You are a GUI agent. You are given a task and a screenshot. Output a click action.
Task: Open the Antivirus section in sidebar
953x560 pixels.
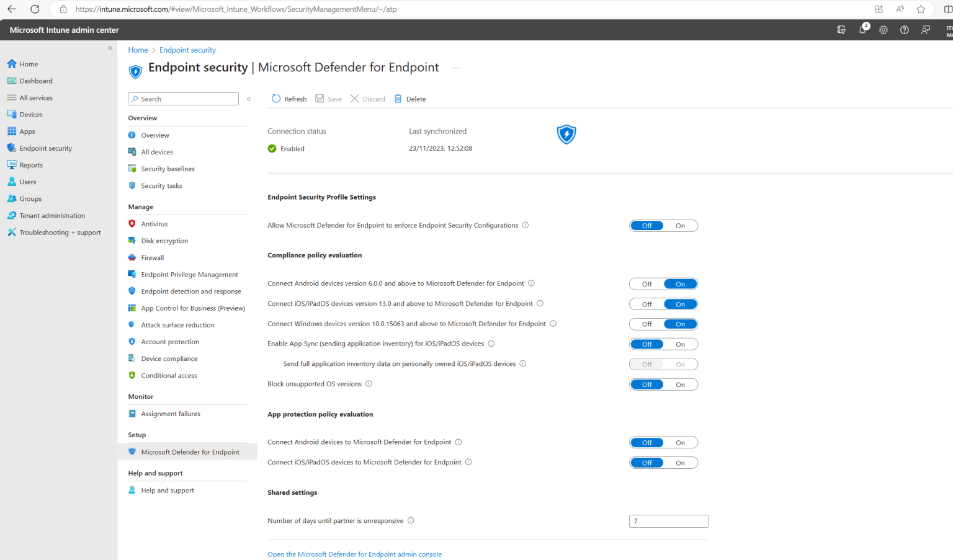coord(155,223)
